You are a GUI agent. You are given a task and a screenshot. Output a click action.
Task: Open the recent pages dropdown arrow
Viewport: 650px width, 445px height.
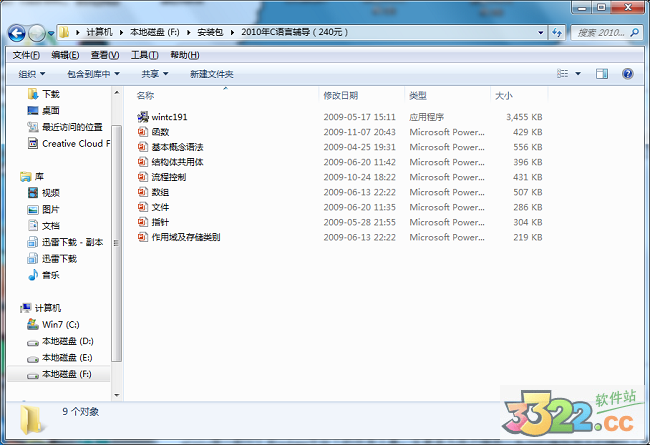[x=51, y=33]
